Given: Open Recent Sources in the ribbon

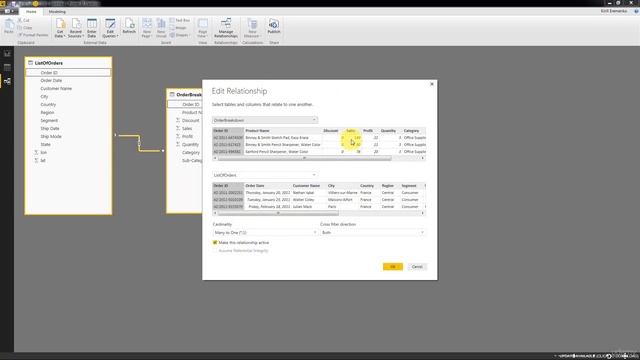Looking at the screenshot, I should [76, 28].
